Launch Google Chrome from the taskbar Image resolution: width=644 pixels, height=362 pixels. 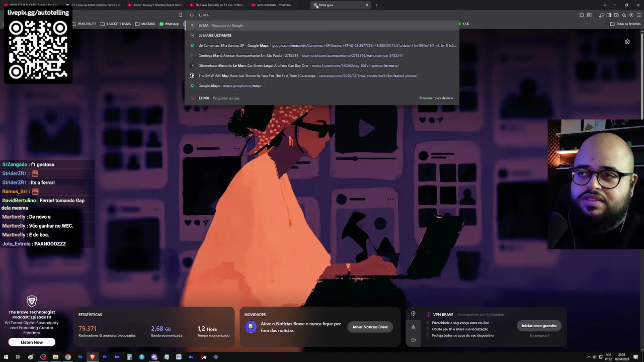point(68,357)
